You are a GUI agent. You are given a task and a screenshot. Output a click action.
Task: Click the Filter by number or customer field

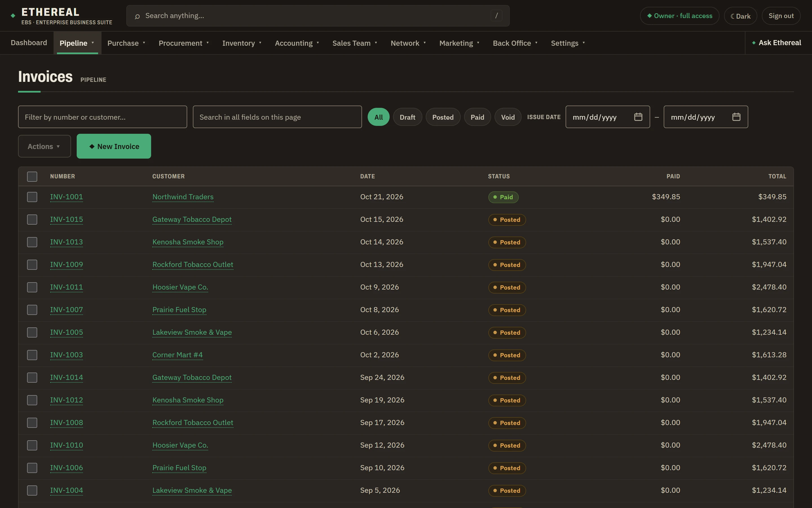(102, 117)
